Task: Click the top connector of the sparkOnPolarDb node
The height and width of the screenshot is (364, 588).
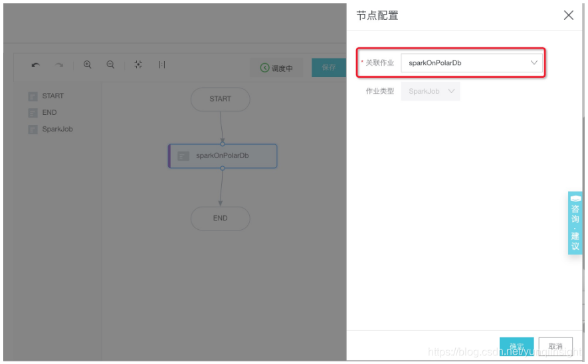Action: pos(223,144)
